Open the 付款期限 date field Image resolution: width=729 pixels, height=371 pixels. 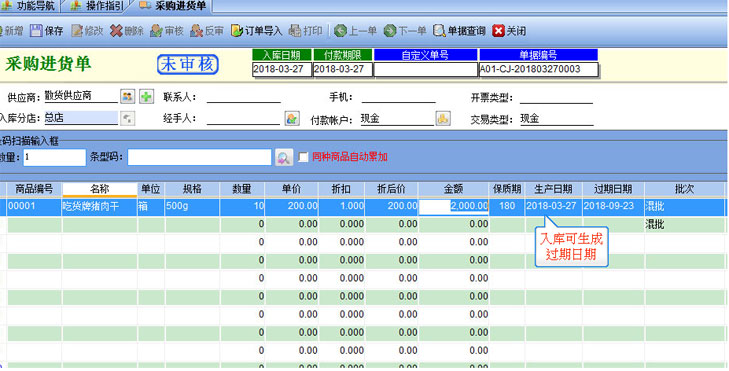[x=343, y=69]
